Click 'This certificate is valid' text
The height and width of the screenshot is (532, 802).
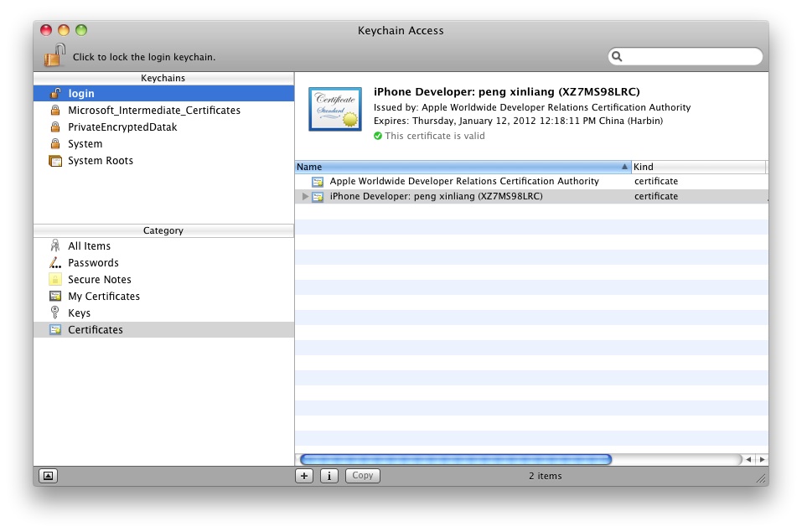pos(435,136)
